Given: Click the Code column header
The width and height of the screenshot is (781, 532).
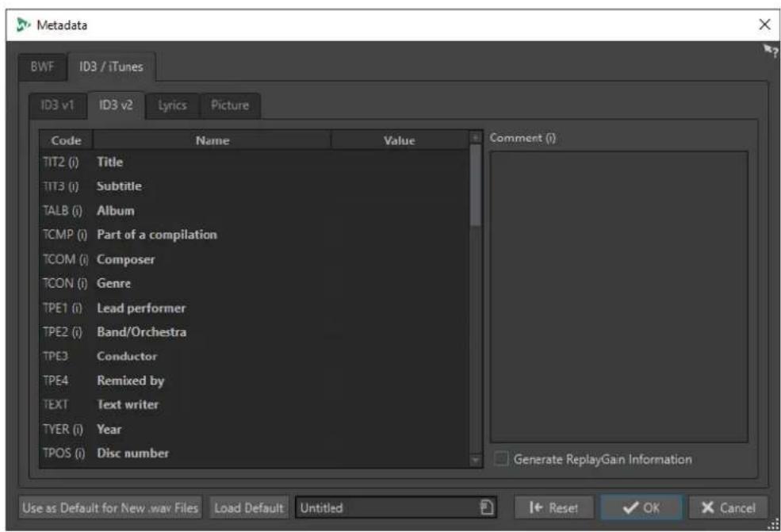Looking at the screenshot, I should 67,140.
